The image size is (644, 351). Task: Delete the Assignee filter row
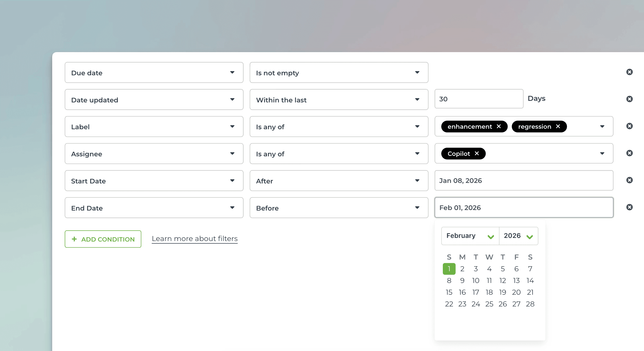coord(630,153)
